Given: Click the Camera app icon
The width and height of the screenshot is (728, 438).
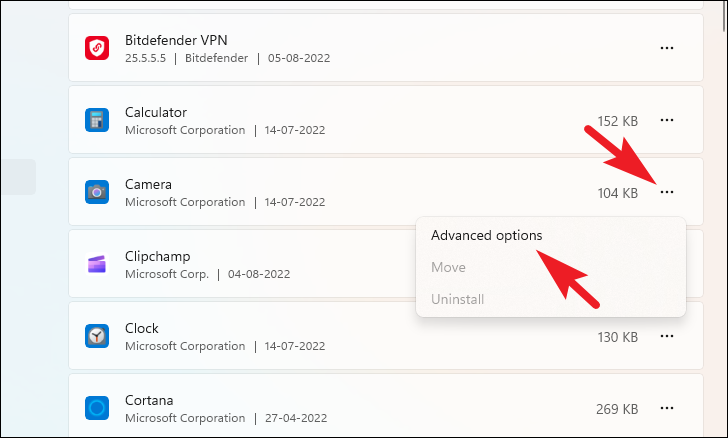Looking at the screenshot, I should (x=97, y=192).
